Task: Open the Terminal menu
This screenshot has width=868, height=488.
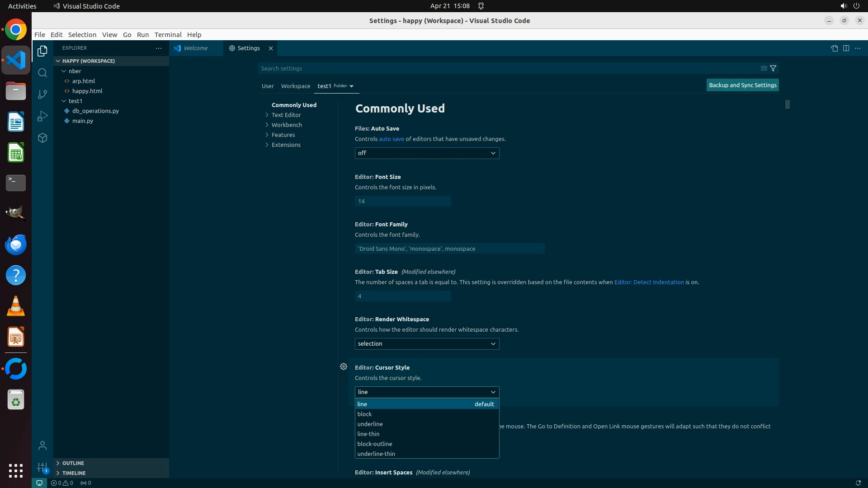Action: click(x=168, y=34)
